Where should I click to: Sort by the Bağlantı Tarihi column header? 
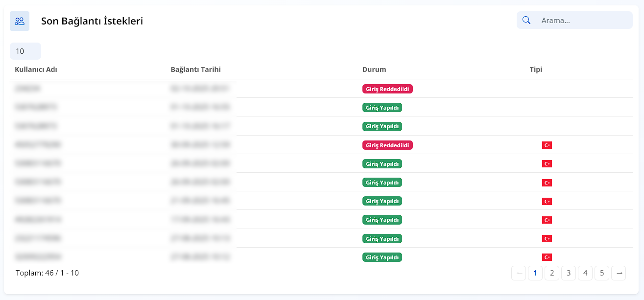[x=195, y=69]
